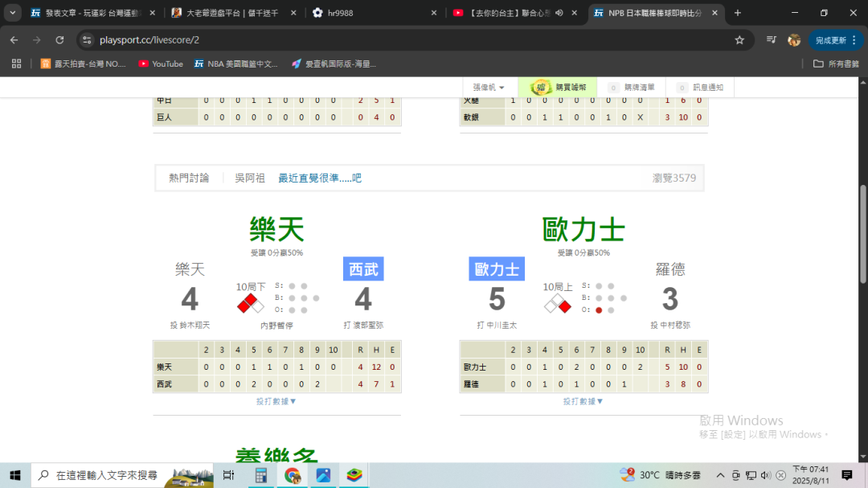Expand 投打數據 under 歐力士 vs 羅德

583,401
